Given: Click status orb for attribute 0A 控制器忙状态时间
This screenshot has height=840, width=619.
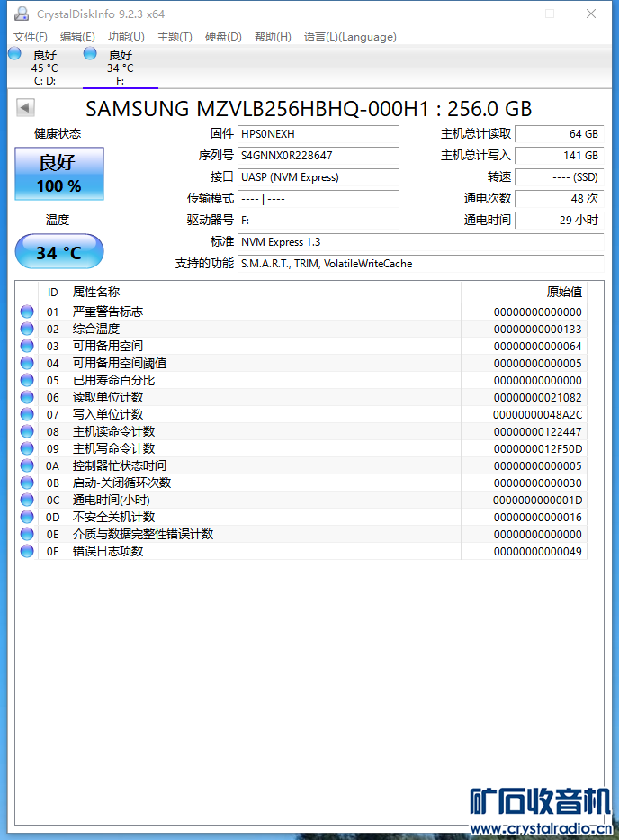Looking at the screenshot, I should click(27, 465).
